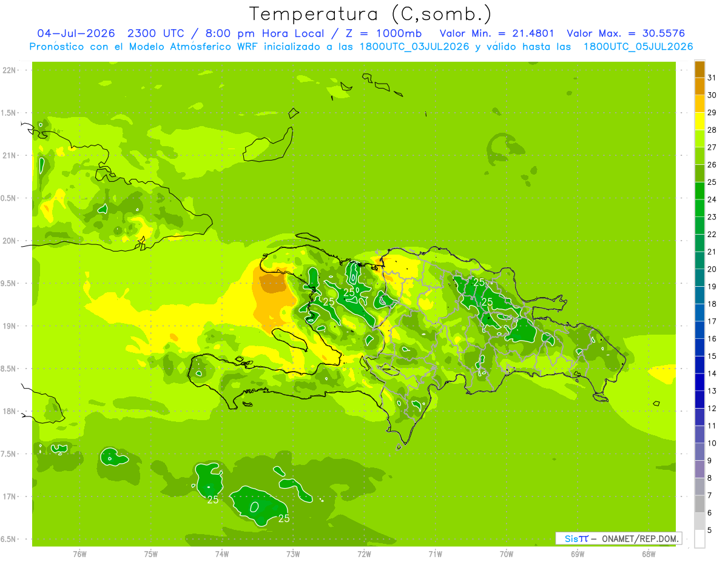Click longitude axis label "69W"

(578, 554)
